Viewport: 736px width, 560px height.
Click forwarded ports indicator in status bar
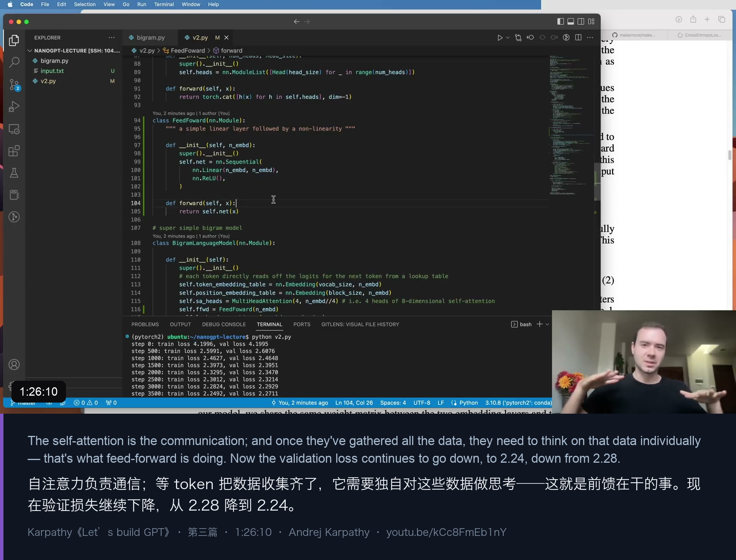click(111, 403)
